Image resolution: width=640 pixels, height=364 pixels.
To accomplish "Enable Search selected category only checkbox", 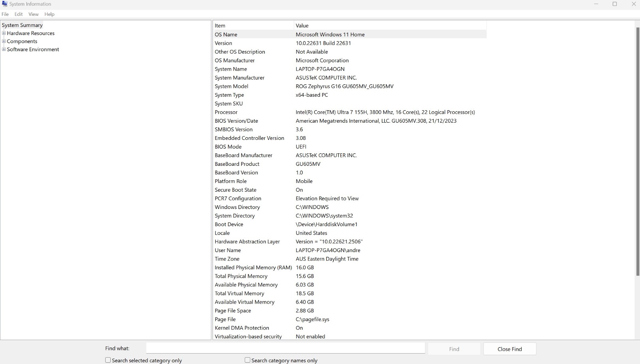I will click(x=108, y=360).
